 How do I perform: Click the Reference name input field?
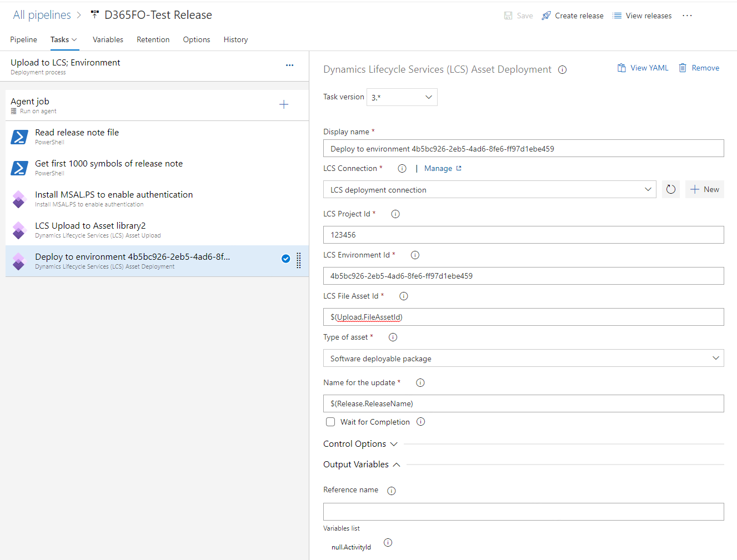pos(523,512)
